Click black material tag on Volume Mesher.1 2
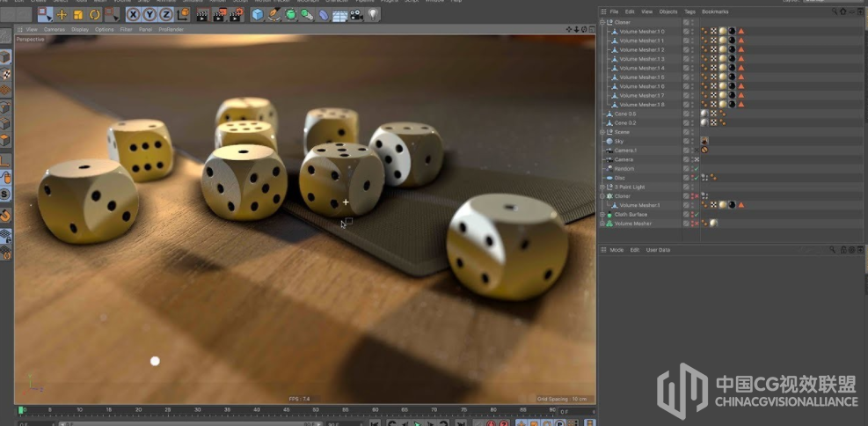Screen dimensions: 868x426 pos(732,50)
